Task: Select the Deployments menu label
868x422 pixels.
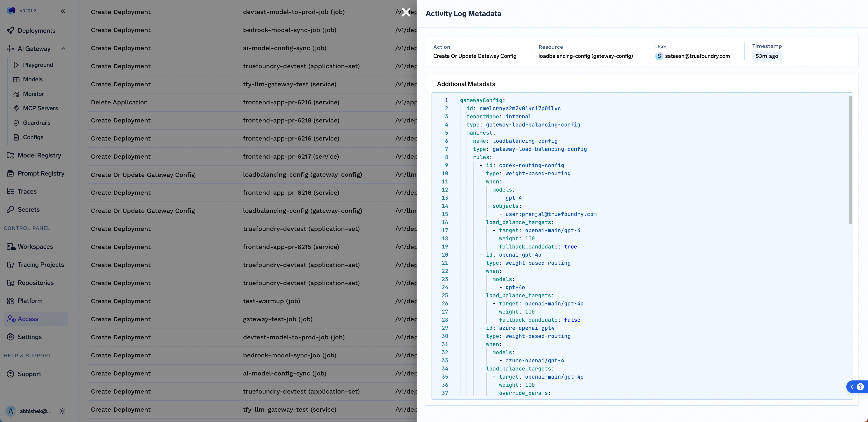Action: point(36,31)
